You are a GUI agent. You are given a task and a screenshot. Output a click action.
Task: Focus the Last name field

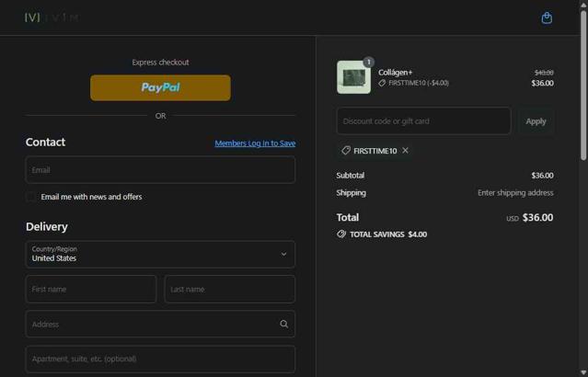229,289
